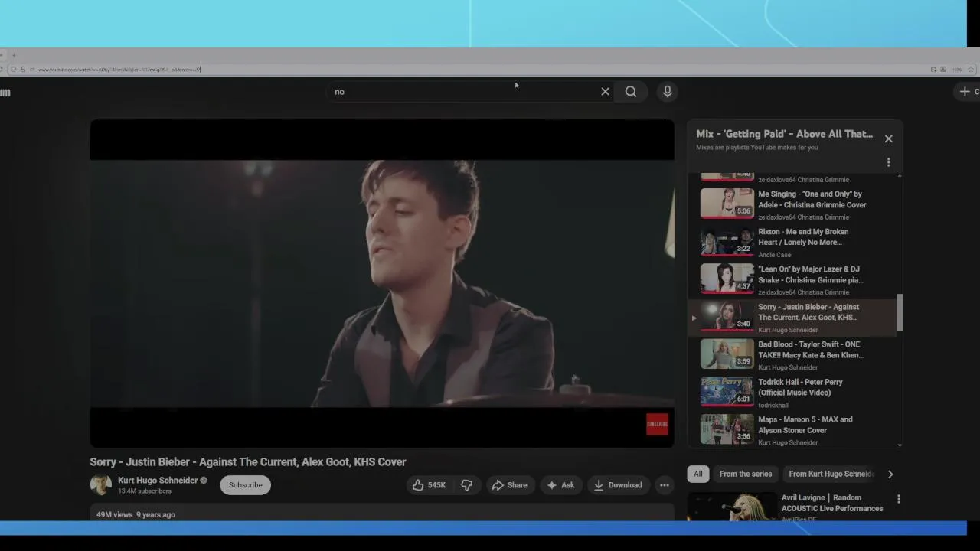Open 'Todrick Hall - Peter Perry' playlist title
Viewport: 980px width, 551px height.
(800, 387)
